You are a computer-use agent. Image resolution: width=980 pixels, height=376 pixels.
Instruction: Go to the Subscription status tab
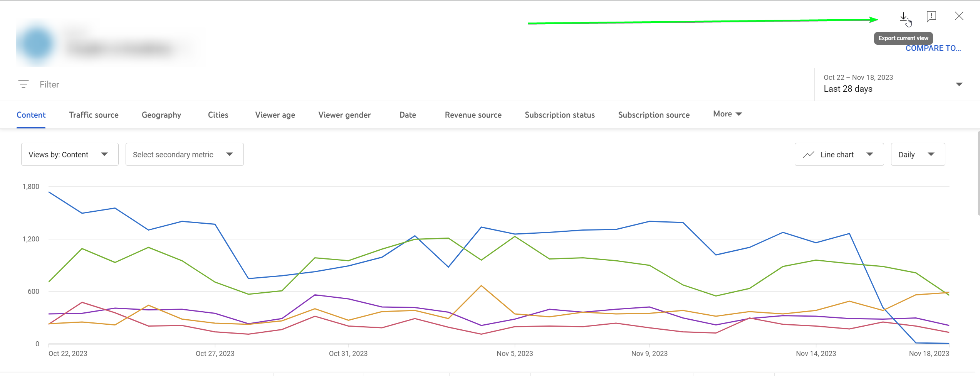tap(560, 115)
